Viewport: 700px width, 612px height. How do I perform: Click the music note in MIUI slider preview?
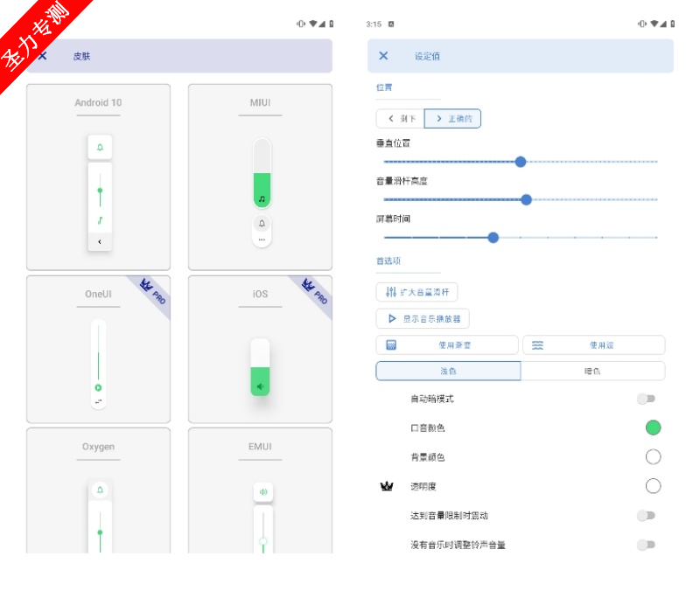(262, 199)
